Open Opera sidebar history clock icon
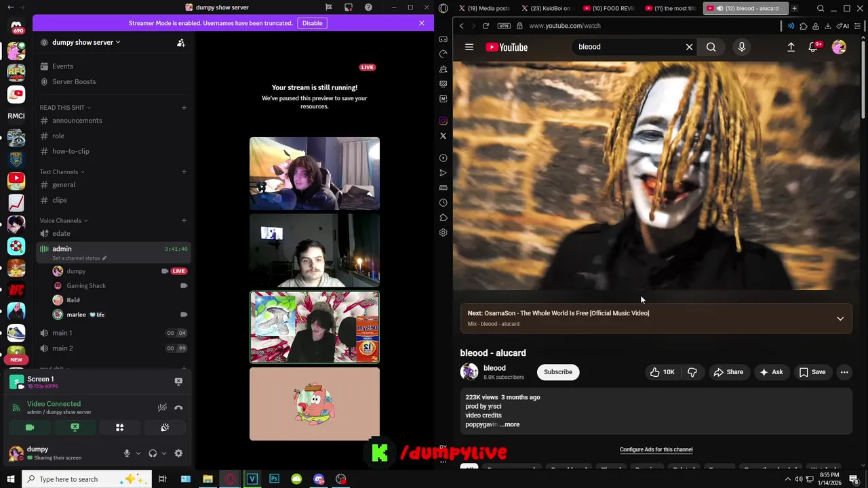The height and width of the screenshot is (488, 868). coord(443,203)
